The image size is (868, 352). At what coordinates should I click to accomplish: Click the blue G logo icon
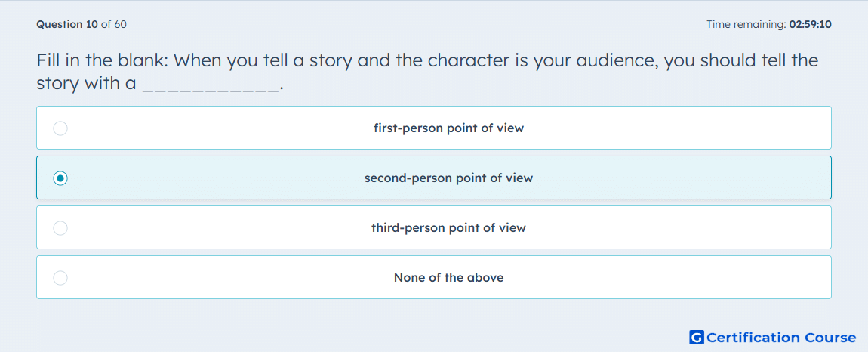pos(697,337)
